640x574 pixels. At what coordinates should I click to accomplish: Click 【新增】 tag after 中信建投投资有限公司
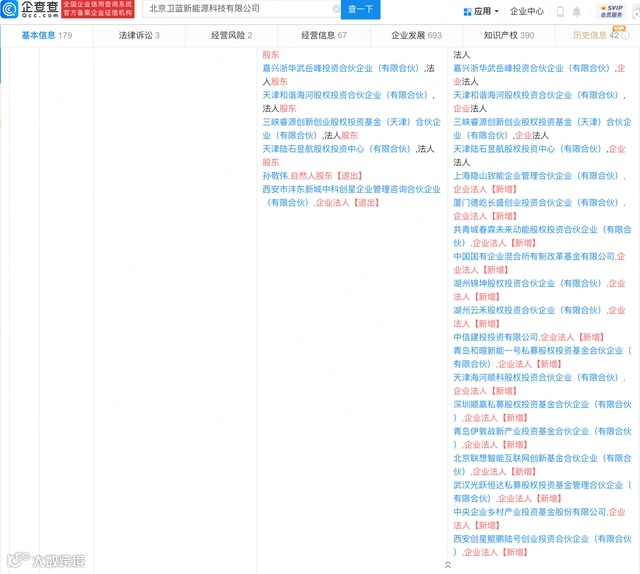591,337
